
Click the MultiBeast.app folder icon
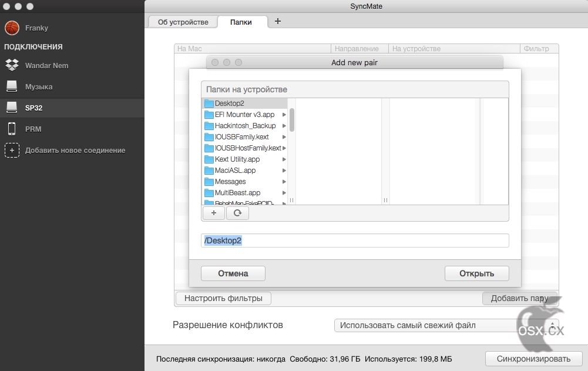[x=209, y=193]
